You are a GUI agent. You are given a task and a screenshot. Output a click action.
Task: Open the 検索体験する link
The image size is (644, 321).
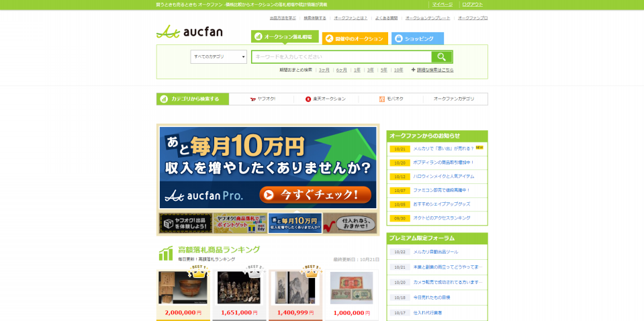pos(315,18)
